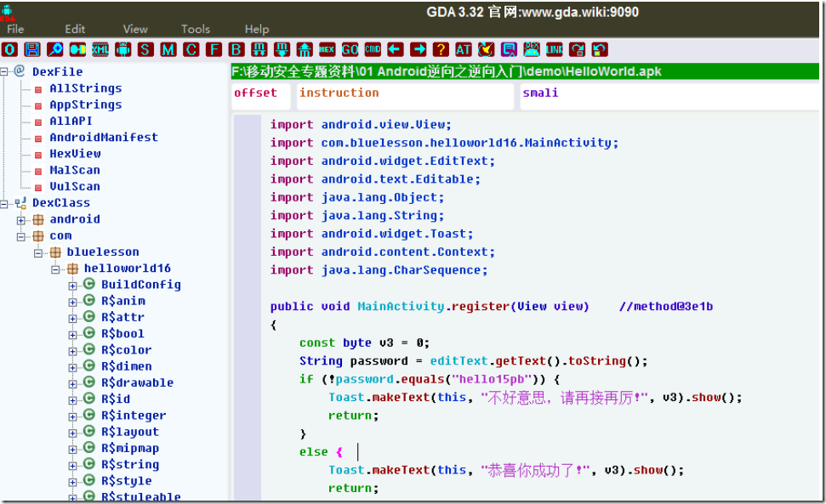This screenshot has height=504, width=826.
Task: Click the 'm' double down-arrow toolbar icon
Action: (259, 49)
